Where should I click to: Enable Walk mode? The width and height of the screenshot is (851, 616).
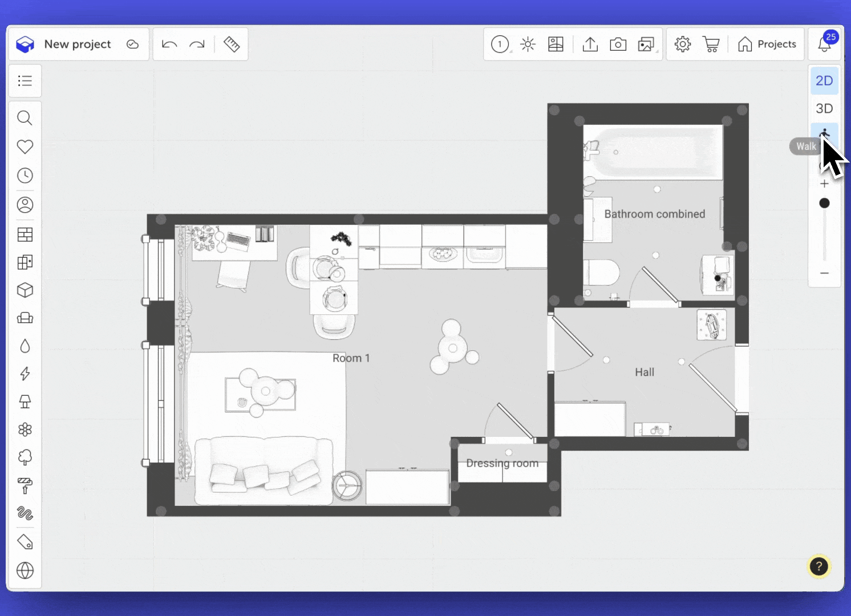[x=824, y=136]
